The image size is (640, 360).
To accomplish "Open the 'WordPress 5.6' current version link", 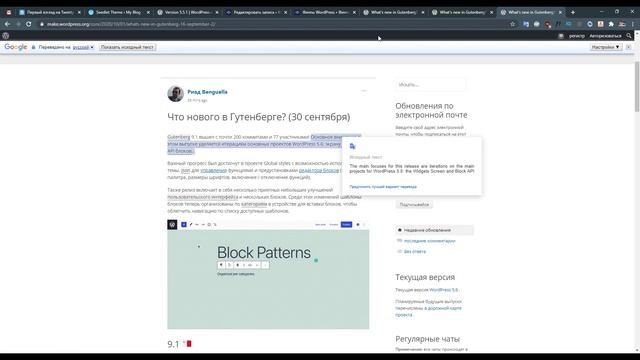I will 443,290.
